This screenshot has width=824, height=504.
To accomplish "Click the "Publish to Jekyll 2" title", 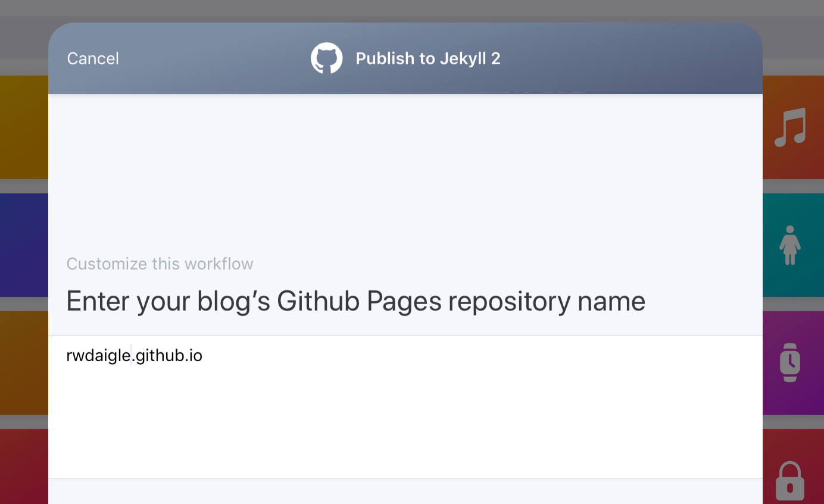I will click(427, 58).
